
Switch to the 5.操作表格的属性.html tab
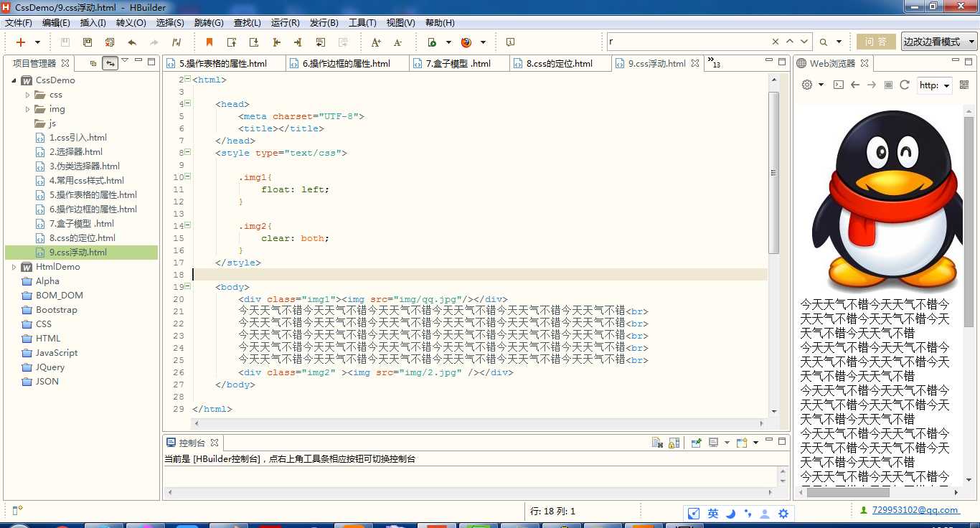(x=223, y=63)
